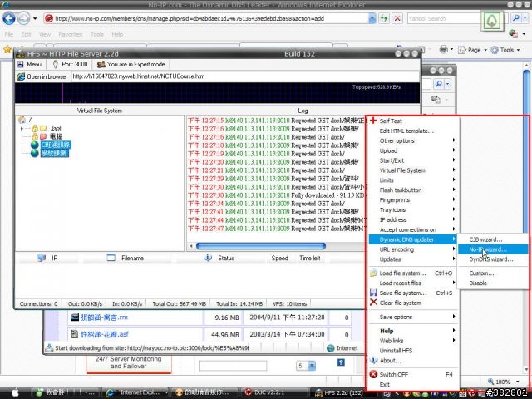Expand Tray icons submenu
The height and width of the screenshot is (399, 532).
[x=413, y=209]
